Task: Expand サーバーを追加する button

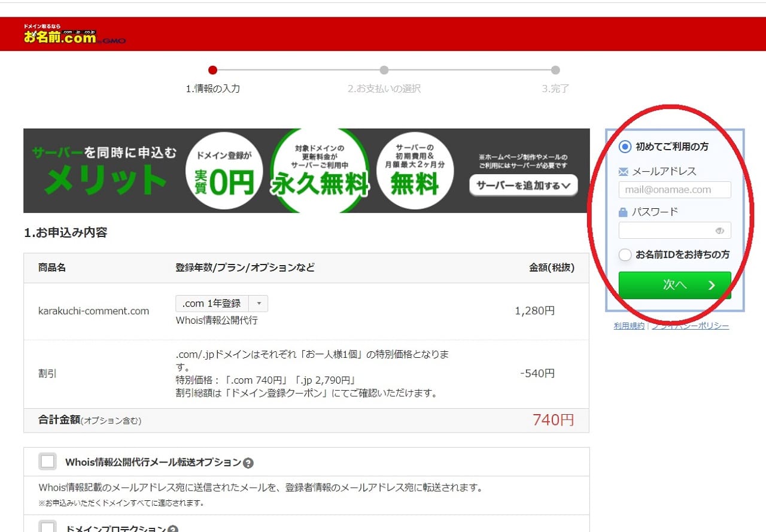Action: tap(524, 186)
